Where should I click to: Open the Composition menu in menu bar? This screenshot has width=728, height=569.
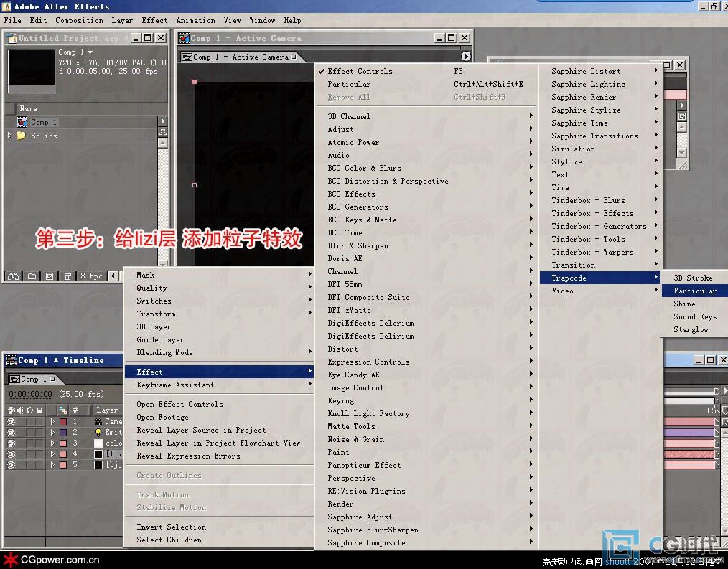pos(80,20)
